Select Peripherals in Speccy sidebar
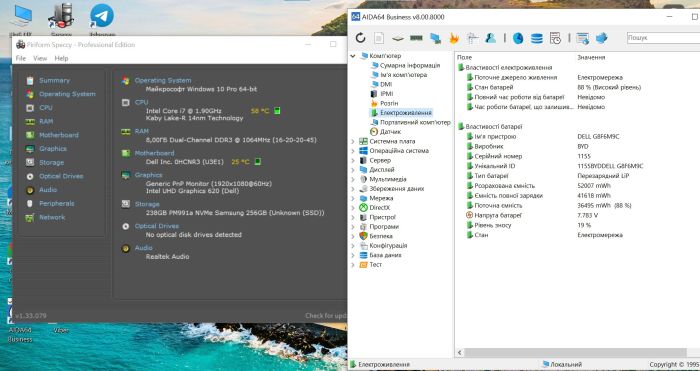The image size is (700, 371). pyautogui.click(x=56, y=203)
